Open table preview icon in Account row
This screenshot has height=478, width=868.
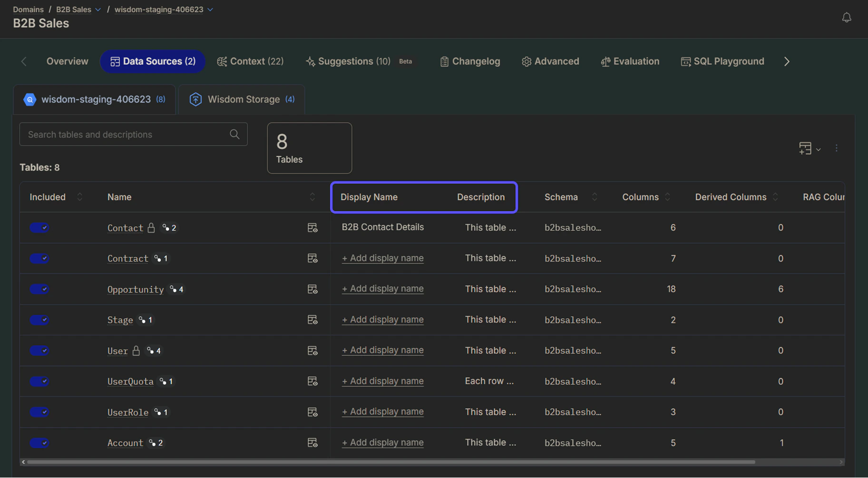[312, 443]
